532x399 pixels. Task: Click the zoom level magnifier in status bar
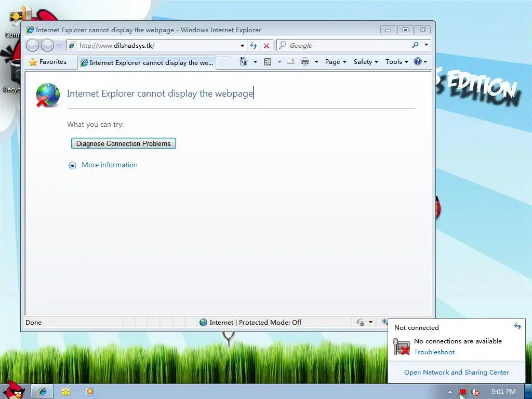pyautogui.click(x=384, y=322)
